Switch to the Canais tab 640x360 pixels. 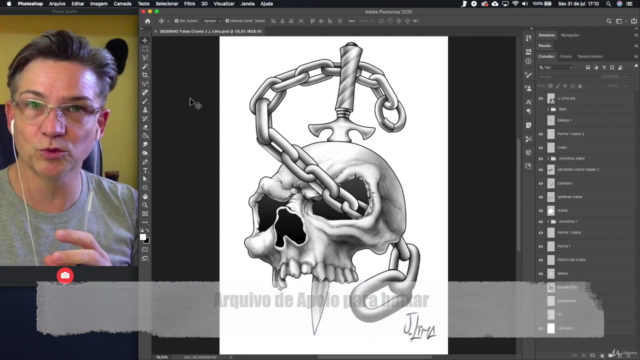point(566,56)
